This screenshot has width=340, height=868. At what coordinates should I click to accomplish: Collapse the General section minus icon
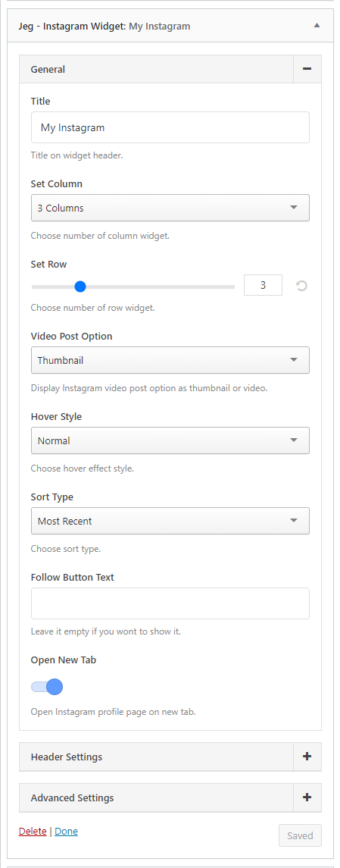point(307,69)
